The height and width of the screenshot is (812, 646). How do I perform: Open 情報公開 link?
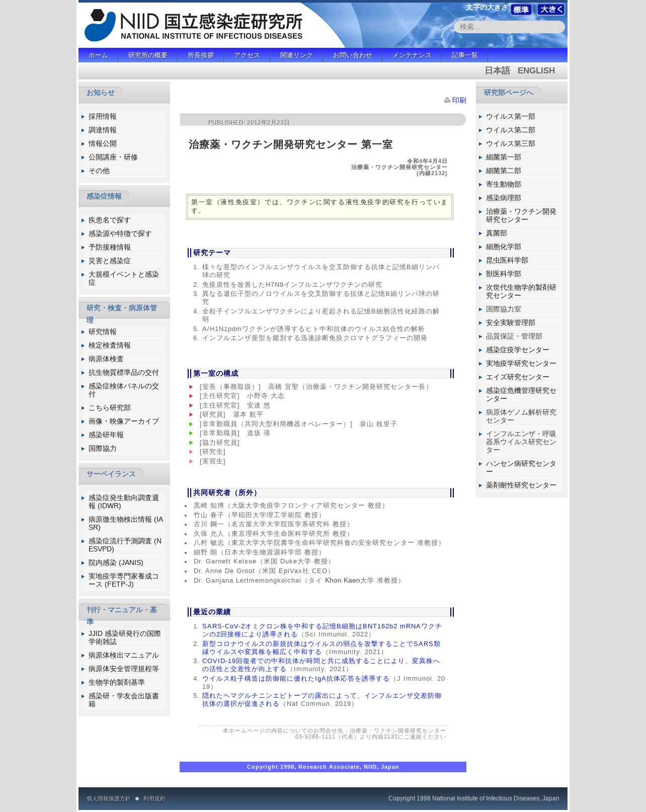click(103, 144)
